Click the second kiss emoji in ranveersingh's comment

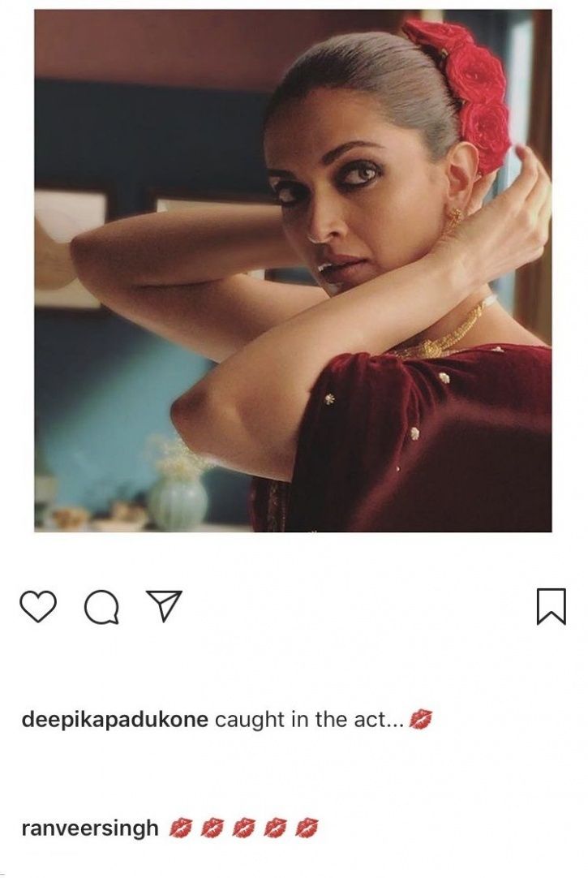212,828
